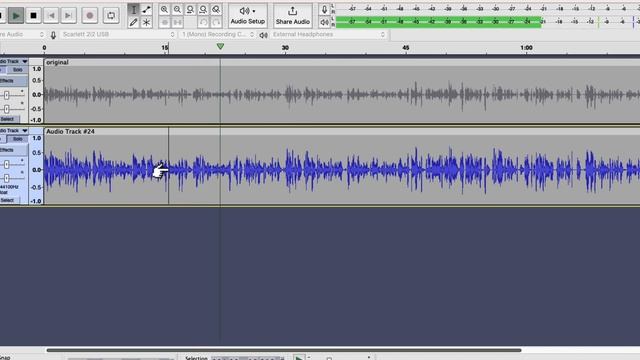640x360 pixels.
Task: Toggle Solo on the 'original' track
Action: coord(18,70)
